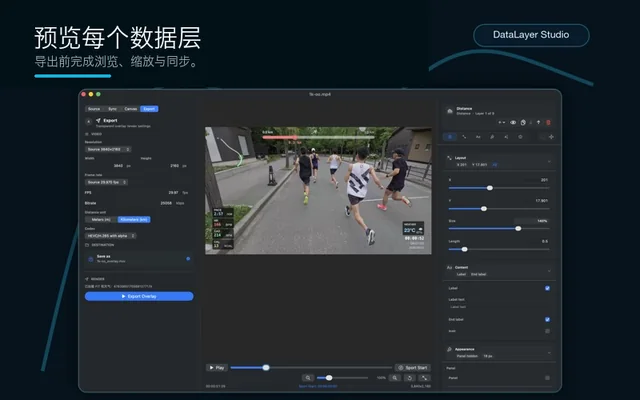
Task: Select the highlighted Export tab
Action: click(149, 109)
